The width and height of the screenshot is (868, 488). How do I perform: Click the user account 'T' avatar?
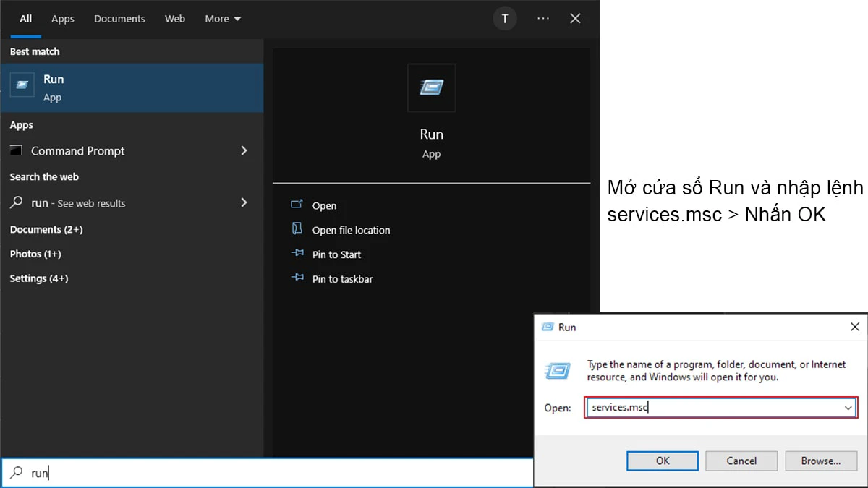[x=505, y=19]
